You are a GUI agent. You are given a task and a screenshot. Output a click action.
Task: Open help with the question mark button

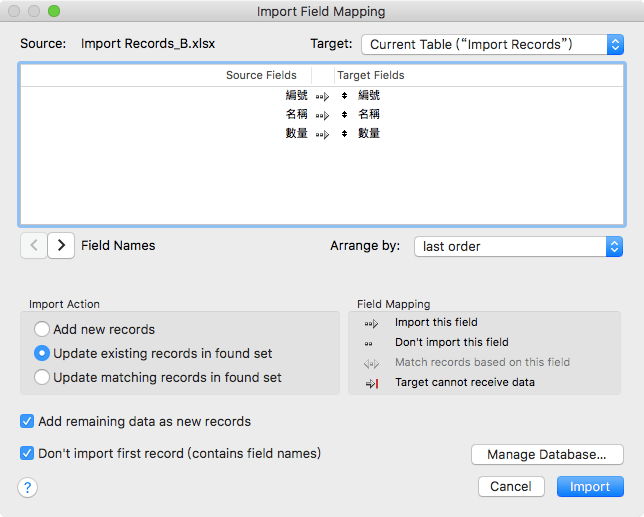(x=28, y=487)
